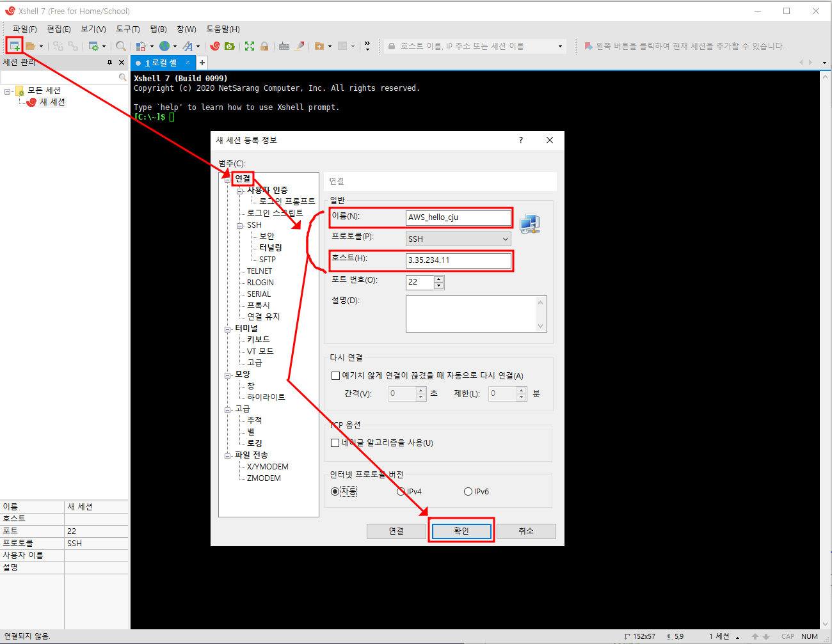This screenshot has width=832, height=644.
Task: Click the highlighter pen toolbar icon
Action: 299,46
